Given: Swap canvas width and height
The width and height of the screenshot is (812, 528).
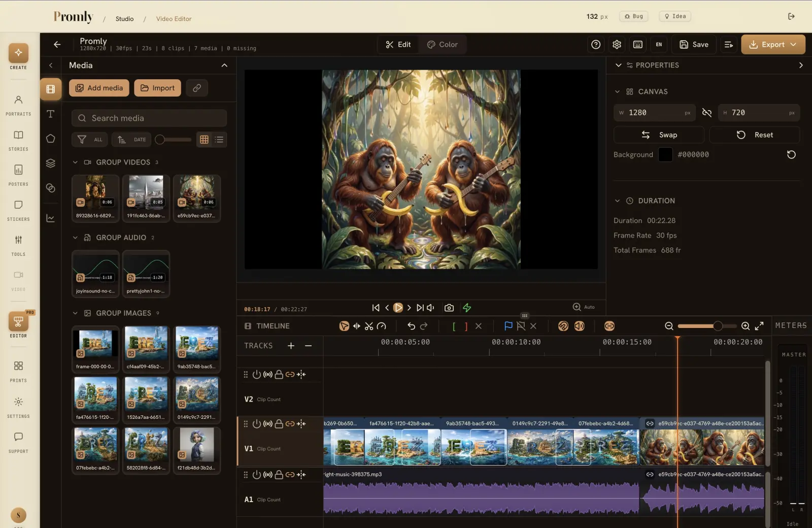Looking at the screenshot, I should point(659,135).
